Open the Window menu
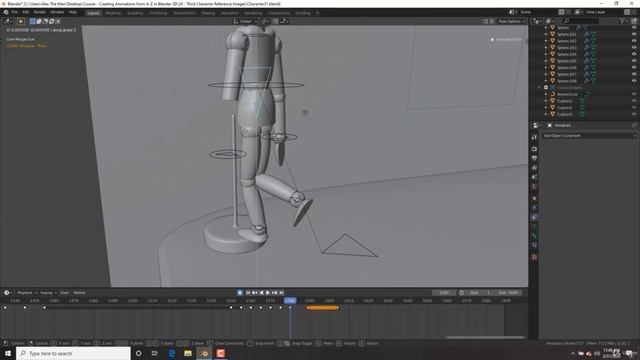The image size is (640, 360). click(x=57, y=12)
